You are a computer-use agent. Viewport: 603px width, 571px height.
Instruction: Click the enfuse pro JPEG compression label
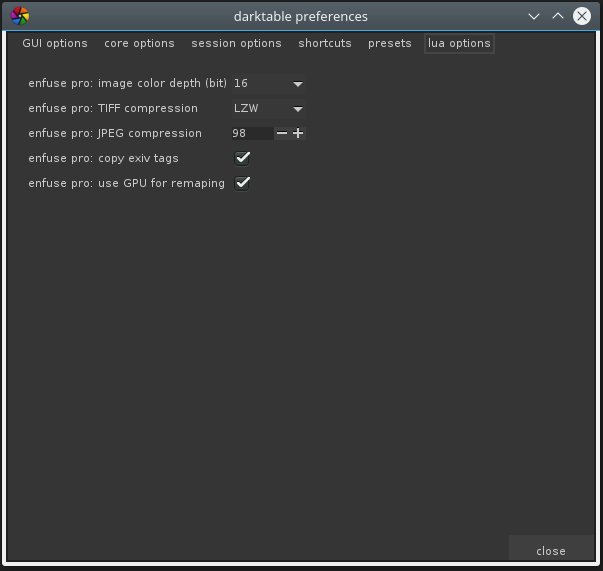(115, 134)
